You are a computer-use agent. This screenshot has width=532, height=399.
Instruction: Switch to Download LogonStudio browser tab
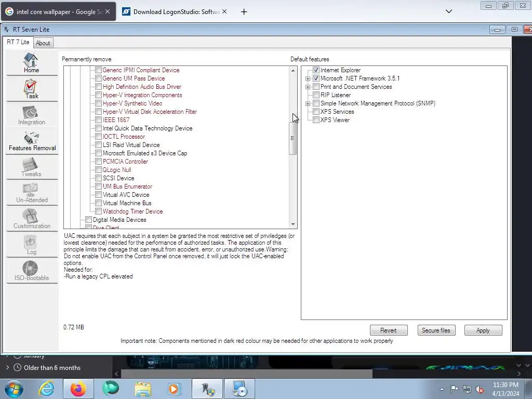coord(175,11)
